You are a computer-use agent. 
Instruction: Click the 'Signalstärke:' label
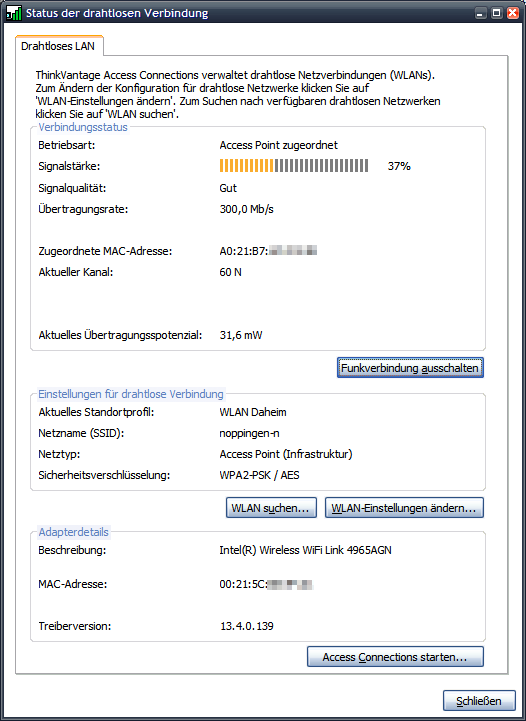tap(69, 166)
